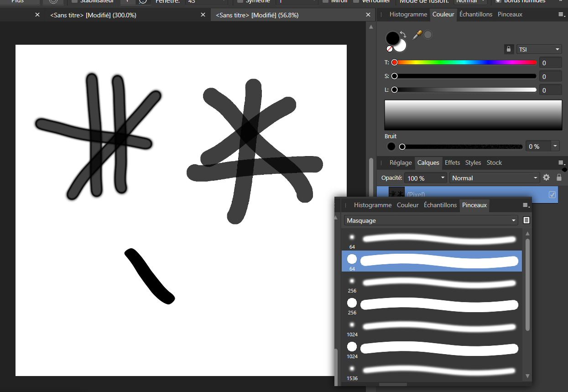This screenshot has height=392, width=568.
Task: Enable the Bords humides checkbox
Action: pyautogui.click(x=498, y=2)
